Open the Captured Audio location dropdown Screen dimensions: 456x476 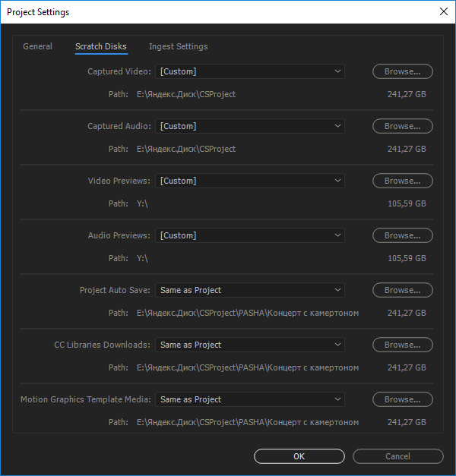pyautogui.click(x=250, y=126)
